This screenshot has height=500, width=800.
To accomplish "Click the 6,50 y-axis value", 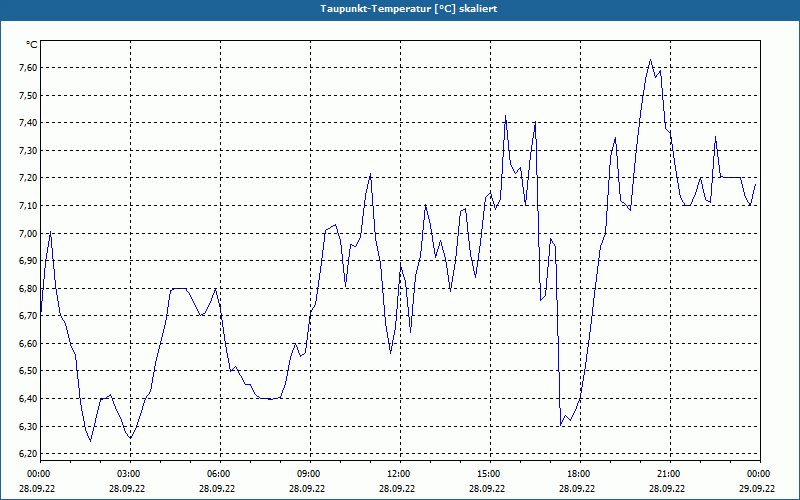I will point(28,371).
